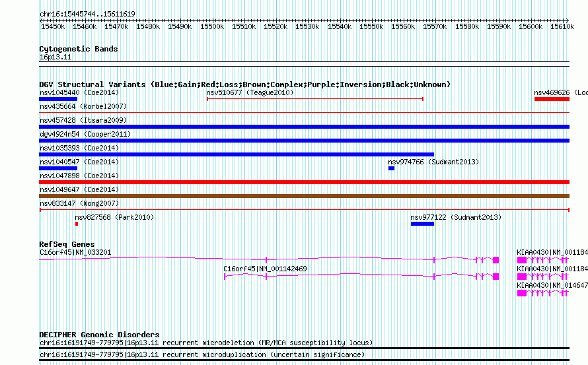Select the tiny red nsv827568 feature

[77, 224]
